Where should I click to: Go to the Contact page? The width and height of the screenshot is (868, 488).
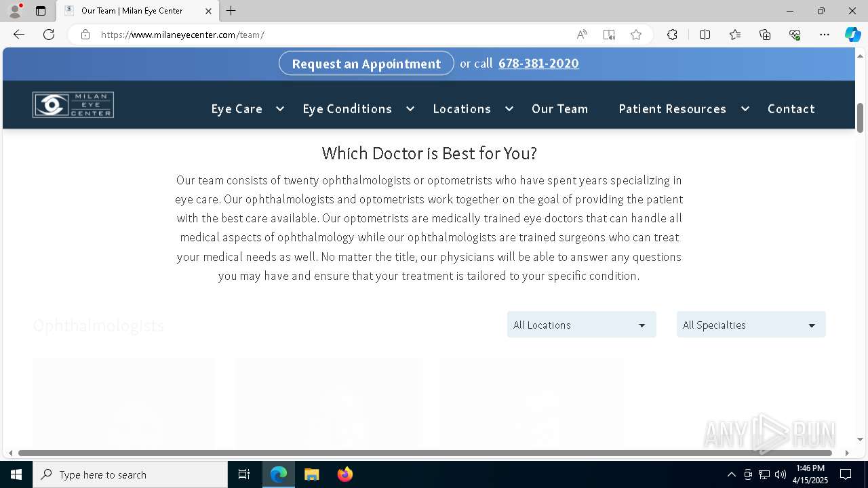791,108
